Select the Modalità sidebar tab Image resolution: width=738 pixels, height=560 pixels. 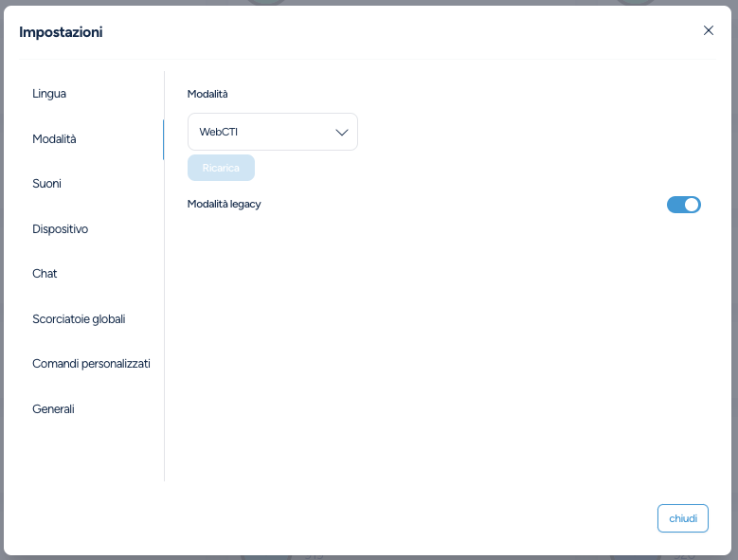(x=54, y=138)
